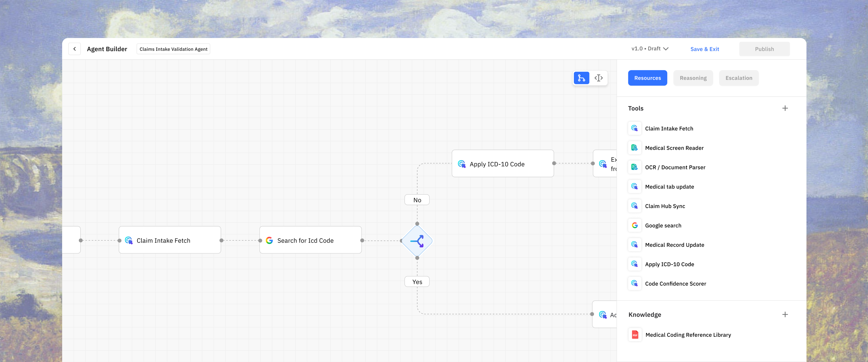Click the Search for Icd Code node
The width and height of the screenshot is (868, 362).
310,240
